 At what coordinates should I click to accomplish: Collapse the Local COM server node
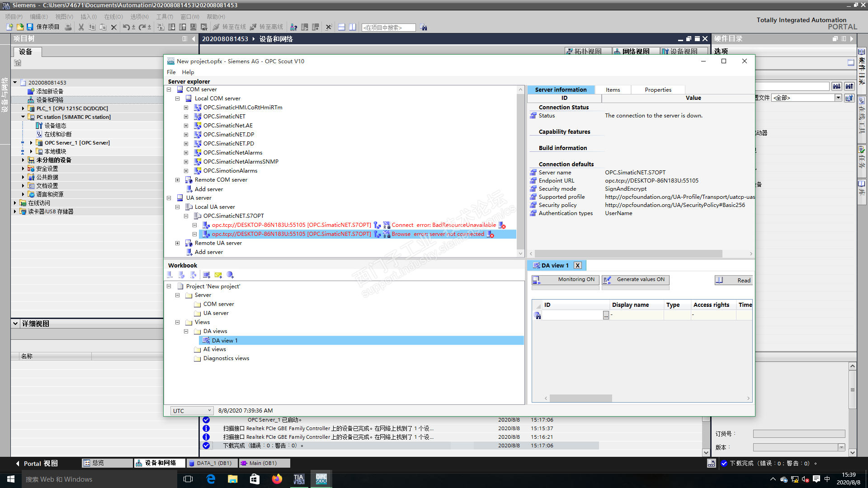pyautogui.click(x=177, y=99)
